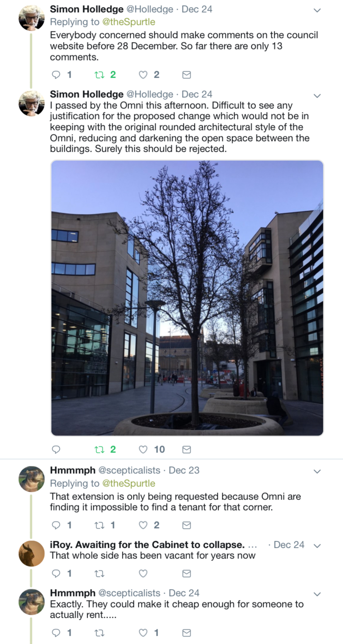Open tweet options chevron on first Simon Holledge tweet

tap(317, 10)
